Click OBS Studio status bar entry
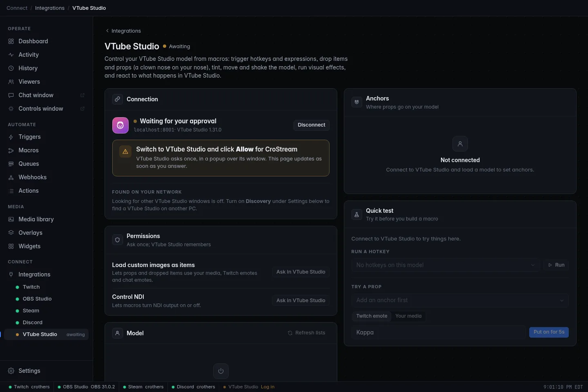 [x=87, y=387]
